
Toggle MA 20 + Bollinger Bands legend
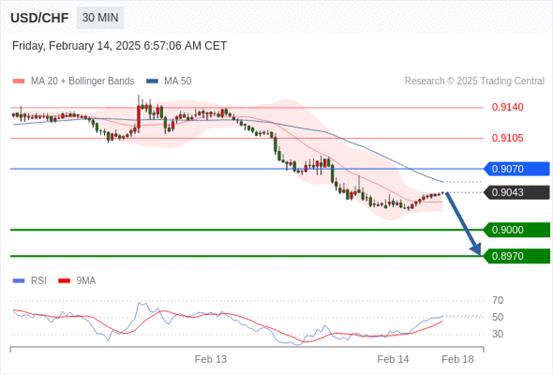click(x=73, y=81)
